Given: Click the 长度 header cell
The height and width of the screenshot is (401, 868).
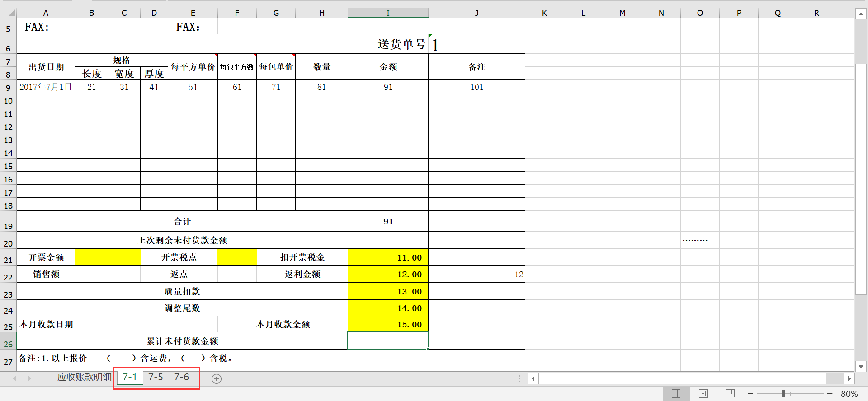Looking at the screenshot, I should point(92,74).
